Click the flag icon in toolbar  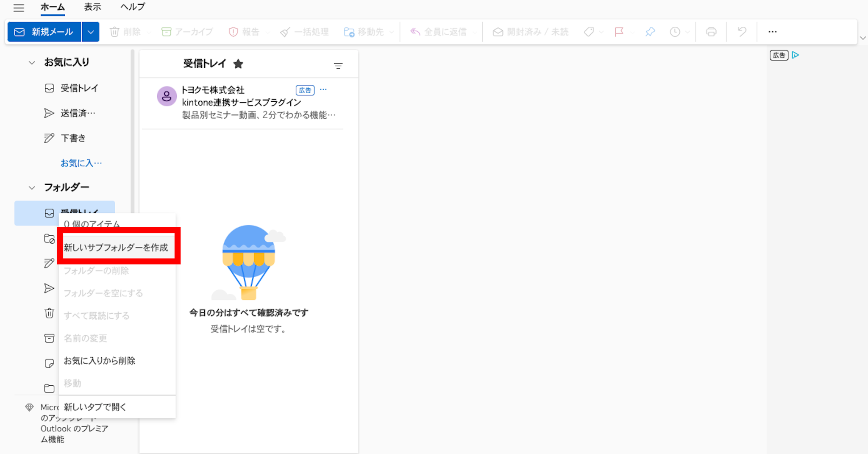(x=619, y=32)
